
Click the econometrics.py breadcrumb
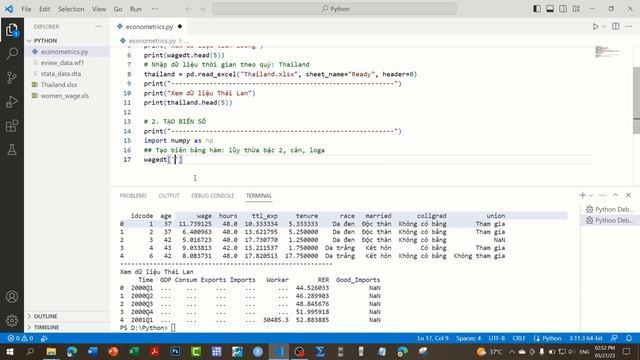pyautogui.click(x=152, y=41)
